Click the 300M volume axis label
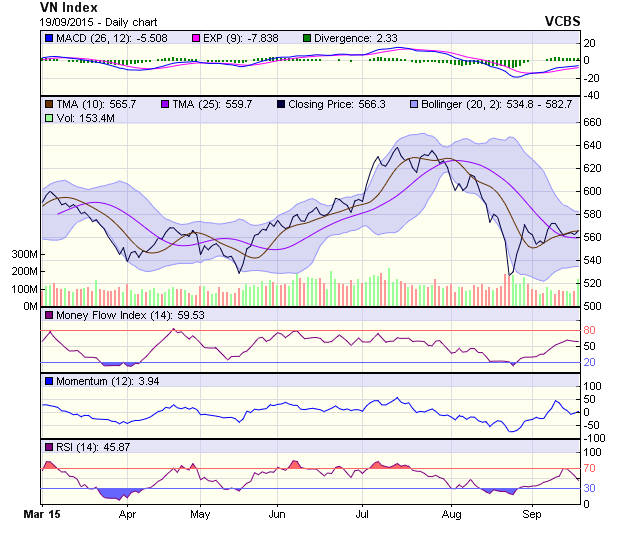 point(25,255)
